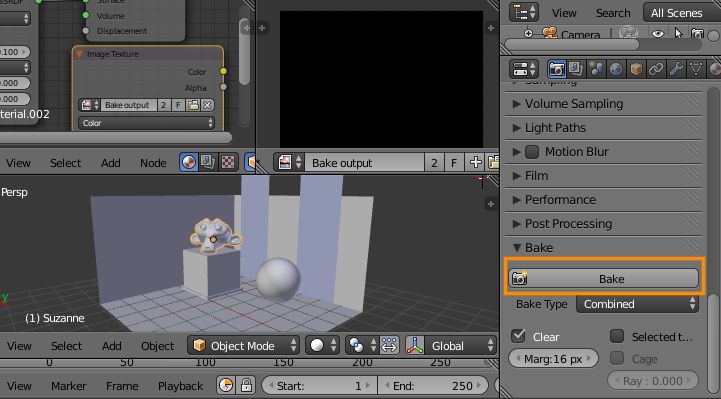
Task: Open Scene properties tab
Action: pos(596,69)
